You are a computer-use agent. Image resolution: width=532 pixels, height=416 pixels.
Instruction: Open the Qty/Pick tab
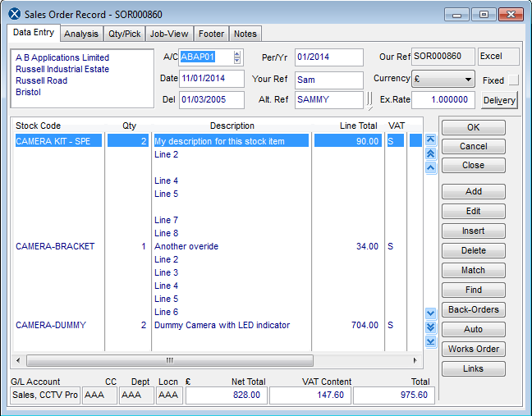[125, 34]
